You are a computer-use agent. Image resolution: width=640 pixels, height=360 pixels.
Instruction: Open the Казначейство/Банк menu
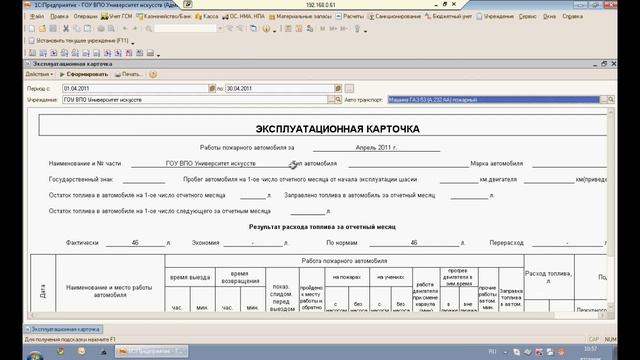(x=164, y=16)
